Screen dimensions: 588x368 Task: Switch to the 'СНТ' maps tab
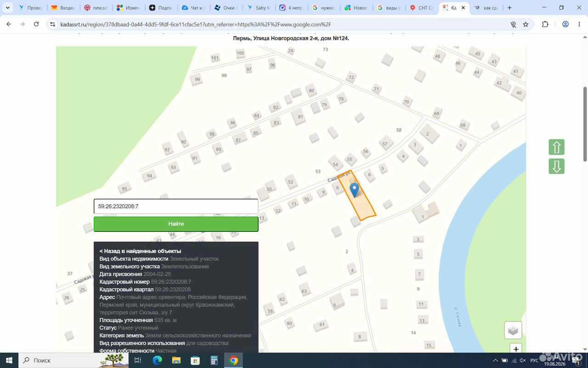[x=422, y=8]
